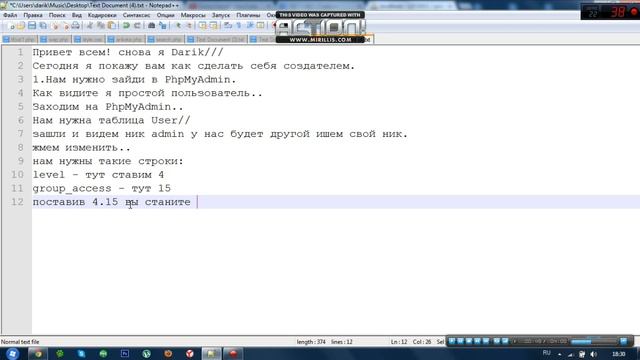The image size is (640, 360).
Task: Adjust volume slider in playback overlay
Action: [594, 341]
